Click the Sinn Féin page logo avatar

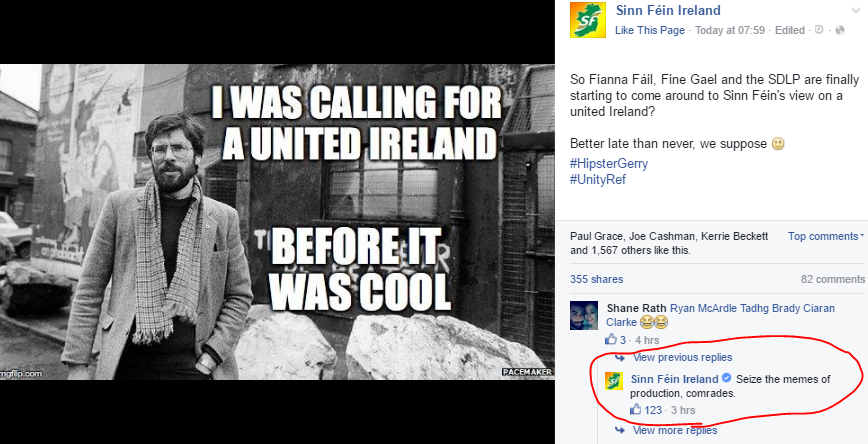click(x=588, y=20)
